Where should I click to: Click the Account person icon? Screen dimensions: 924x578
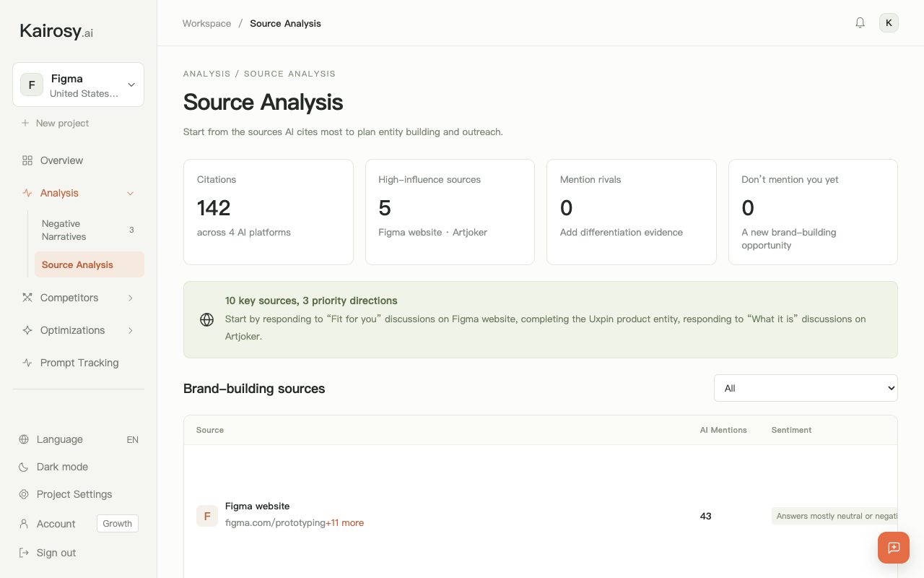(24, 524)
